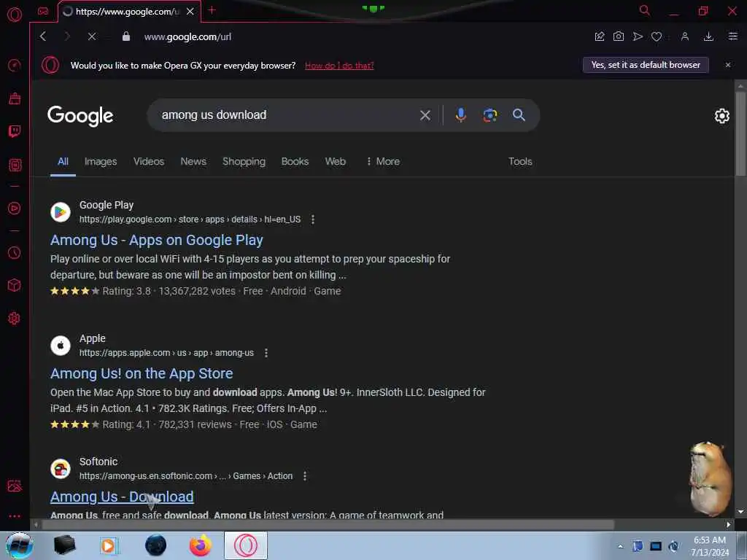Search in tabs with the magnifier icon

tap(645, 10)
